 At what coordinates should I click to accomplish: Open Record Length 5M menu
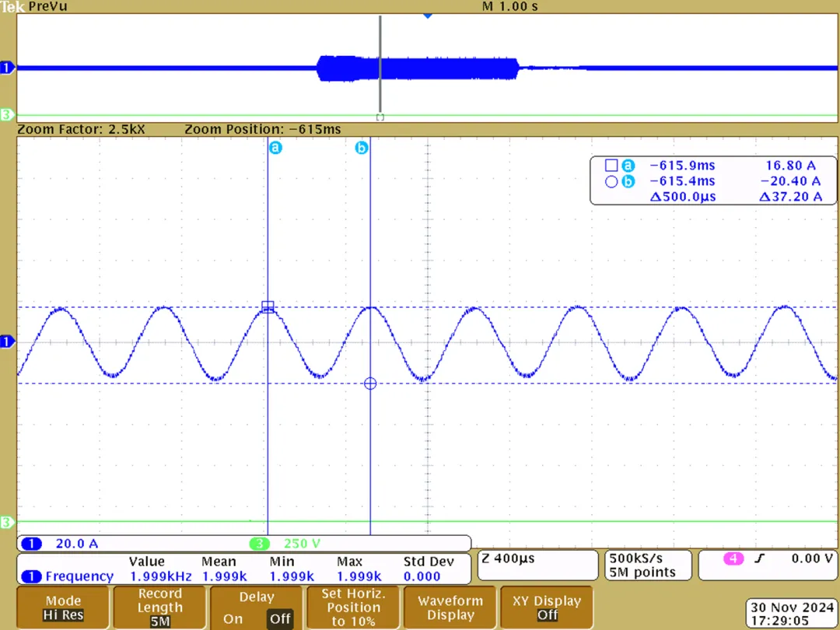coord(160,607)
